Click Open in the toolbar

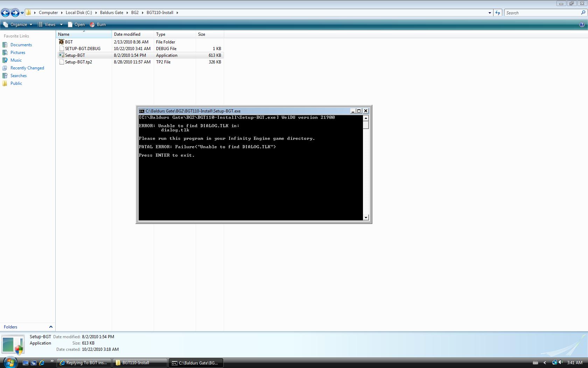coord(76,25)
